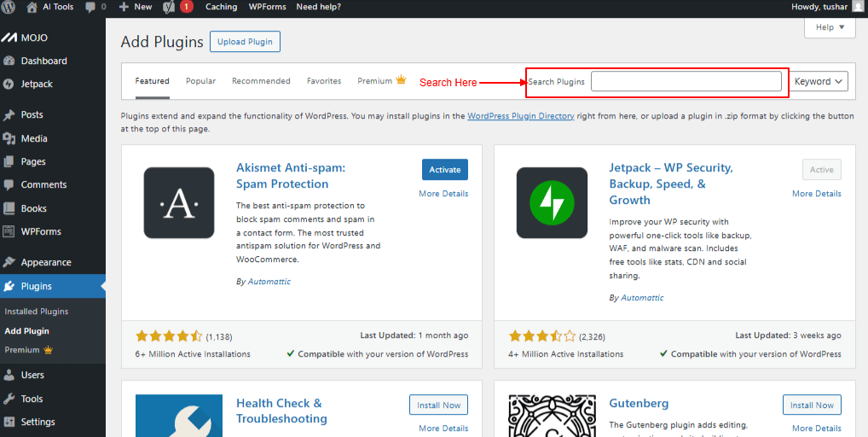Click the WordPress logo in admin bar
This screenshot has width=868, height=437.
point(10,7)
